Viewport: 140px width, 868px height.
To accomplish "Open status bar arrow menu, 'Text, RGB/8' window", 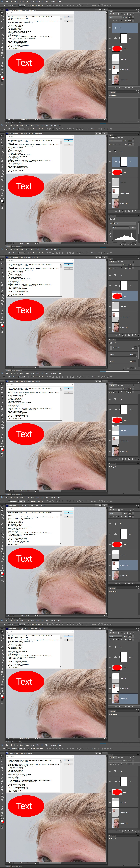I will pos(36,120).
